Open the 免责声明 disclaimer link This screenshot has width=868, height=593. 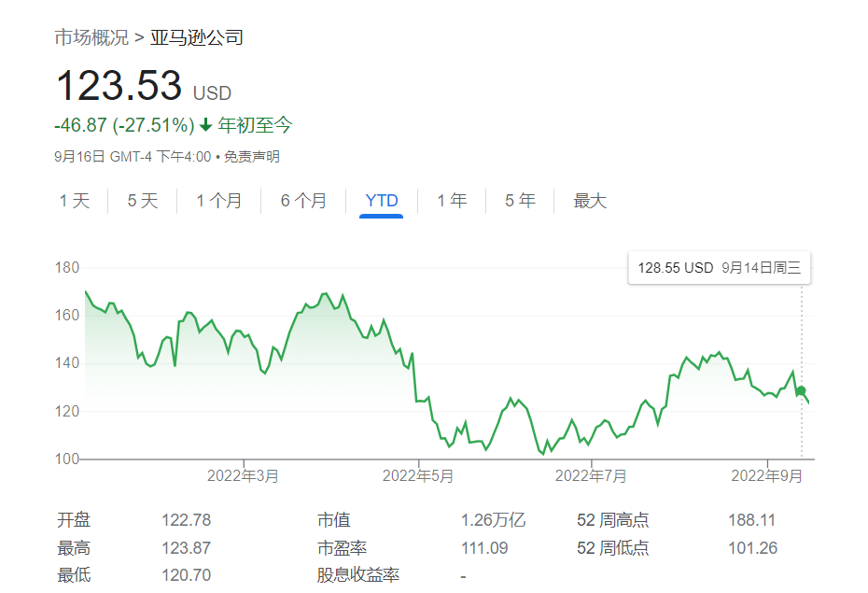coord(252,157)
